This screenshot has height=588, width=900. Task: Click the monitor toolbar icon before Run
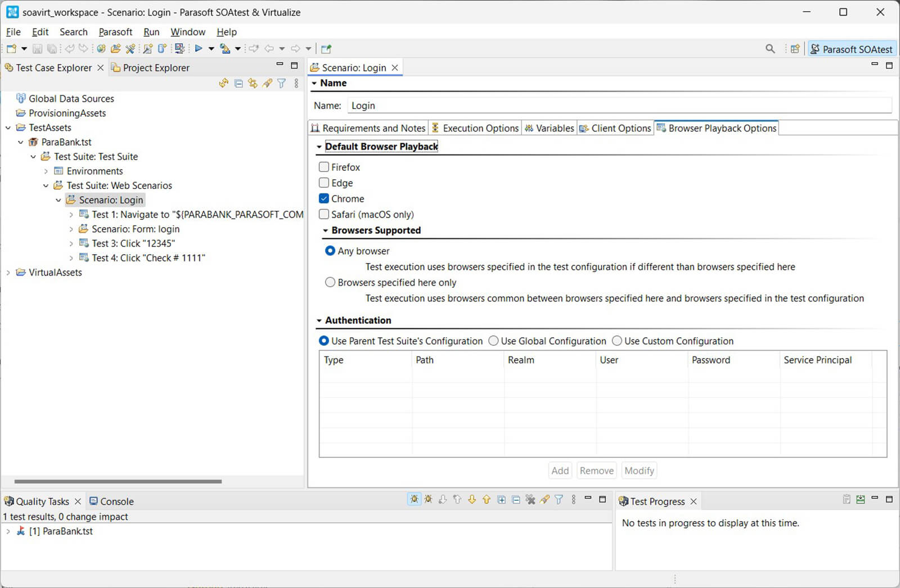click(x=179, y=49)
